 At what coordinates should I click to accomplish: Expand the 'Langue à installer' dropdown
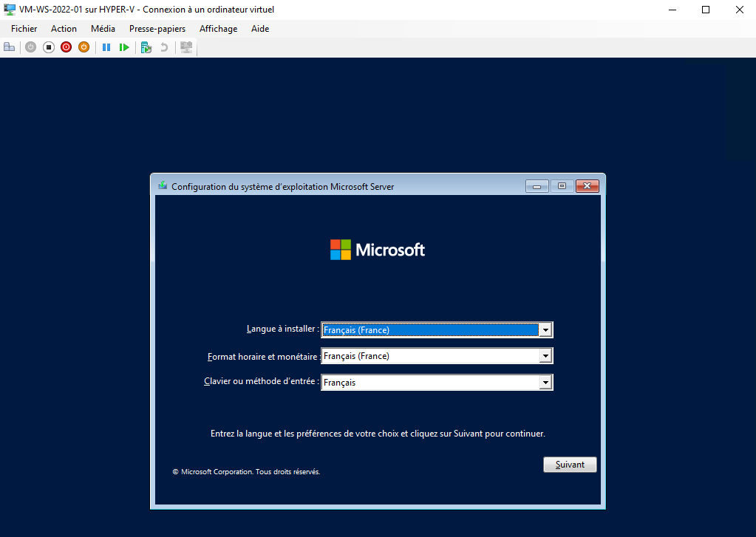click(x=545, y=330)
